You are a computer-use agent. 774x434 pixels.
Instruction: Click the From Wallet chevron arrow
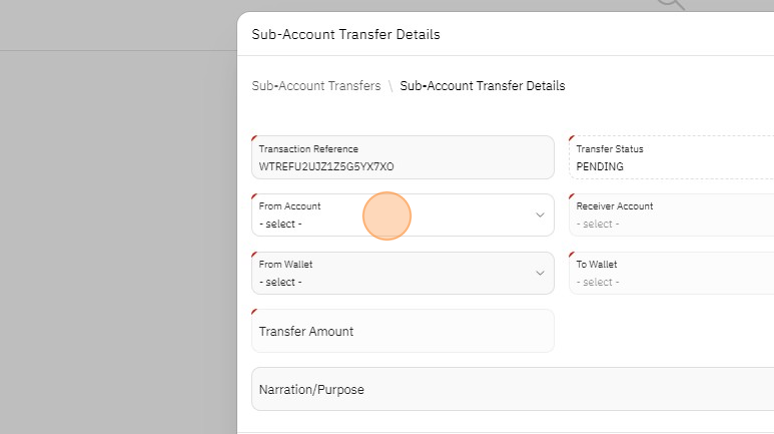point(540,273)
